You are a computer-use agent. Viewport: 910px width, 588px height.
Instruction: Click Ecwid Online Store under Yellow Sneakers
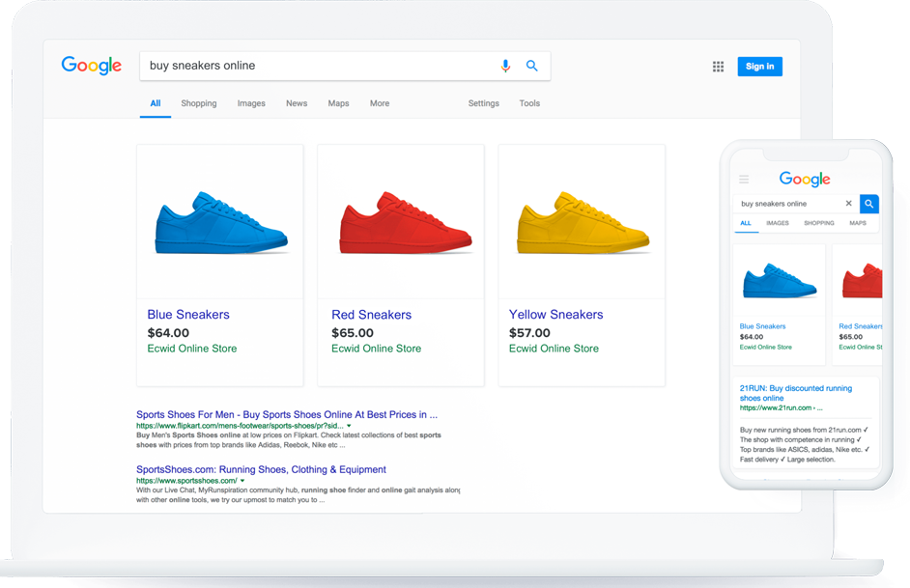pos(554,349)
